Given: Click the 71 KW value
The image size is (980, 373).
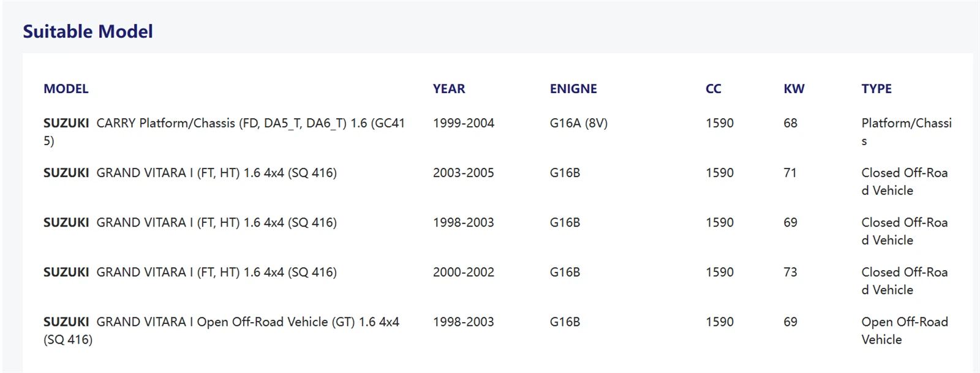Looking at the screenshot, I should coord(790,173).
